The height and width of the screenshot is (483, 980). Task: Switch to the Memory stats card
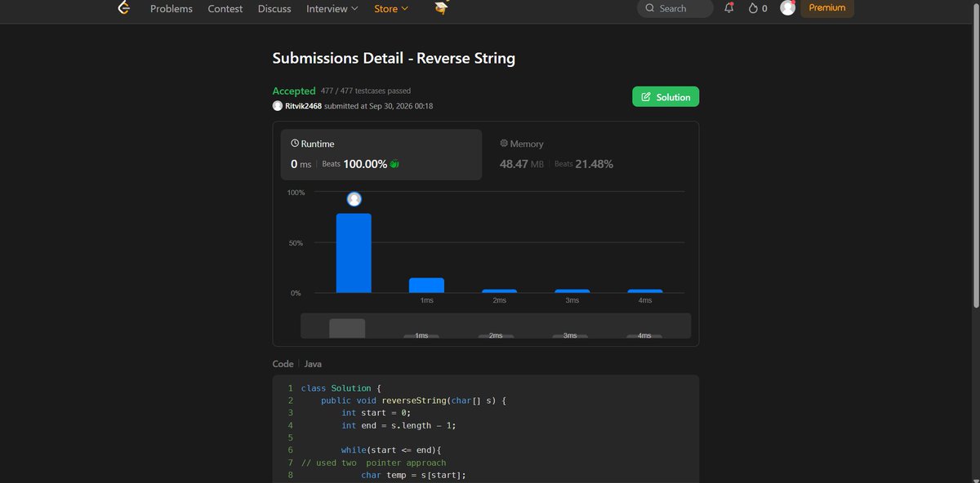(590, 154)
